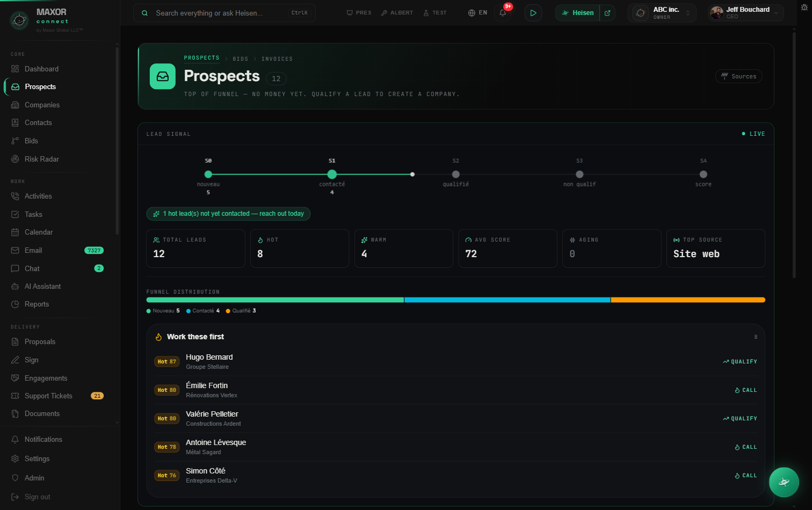812x510 pixels.
Task: Click the play button in top bar
Action: 533,13
